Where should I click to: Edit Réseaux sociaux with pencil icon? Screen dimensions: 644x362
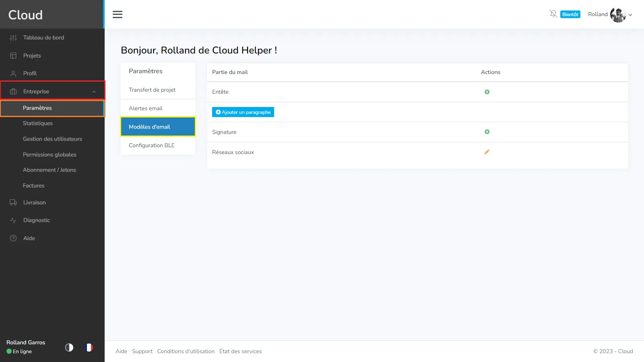coord(487,152)
